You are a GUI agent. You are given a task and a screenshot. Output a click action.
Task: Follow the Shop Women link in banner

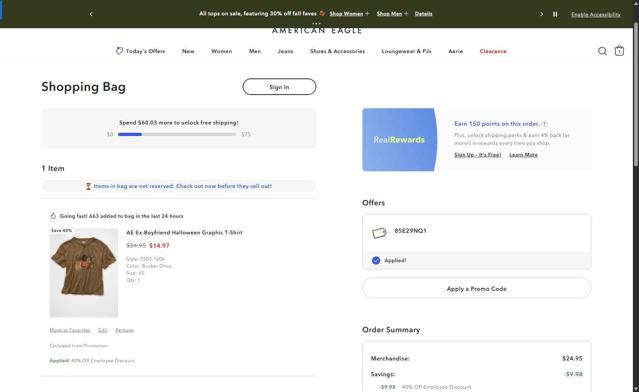click(346, 14)
